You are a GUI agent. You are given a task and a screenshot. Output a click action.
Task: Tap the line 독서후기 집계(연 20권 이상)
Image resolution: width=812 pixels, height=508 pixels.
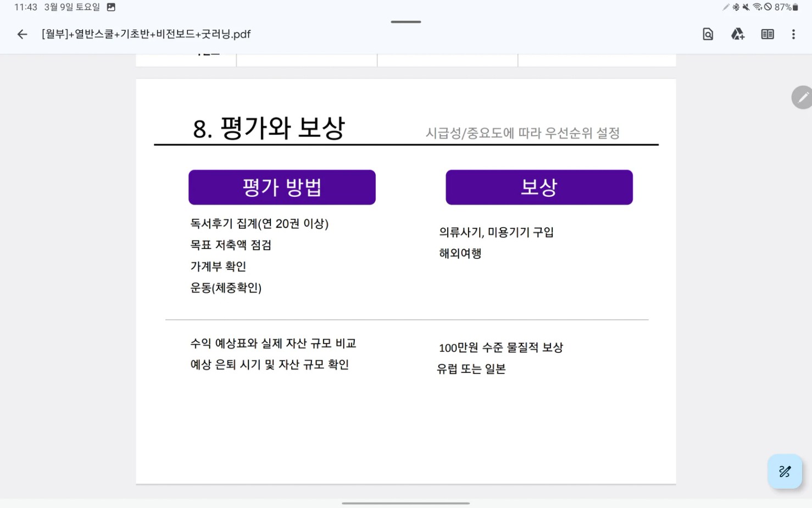[259, 224]
